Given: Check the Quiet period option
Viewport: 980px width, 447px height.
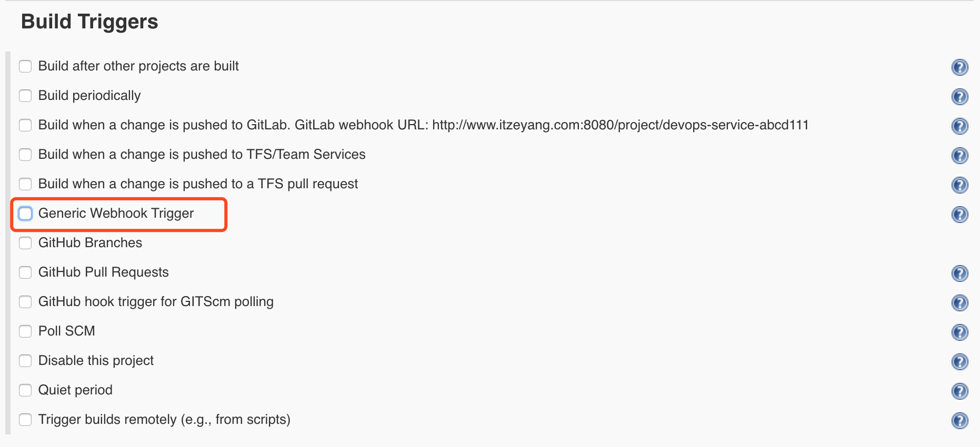Looking at the screenshot, I should coord(25,390).
